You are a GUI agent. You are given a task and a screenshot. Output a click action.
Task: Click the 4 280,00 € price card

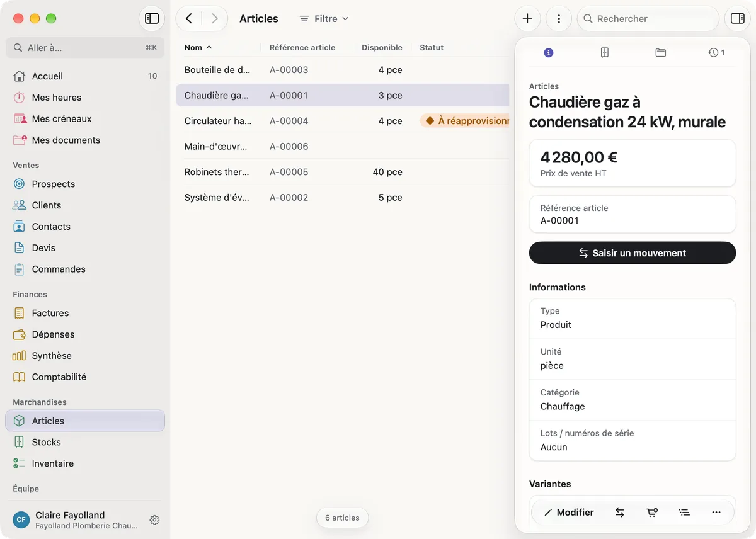pos(633,164)
